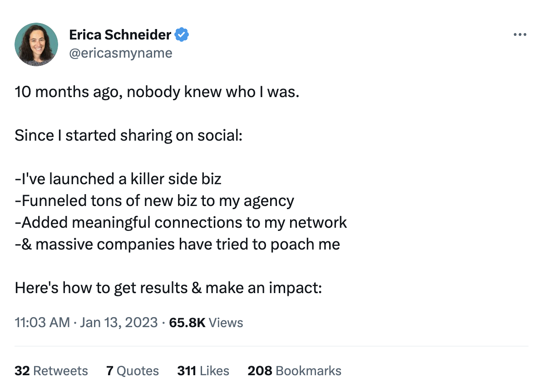Click the display name Erica Schneider
The width and height of the screenshot is (543, 392).
[120, 34]
